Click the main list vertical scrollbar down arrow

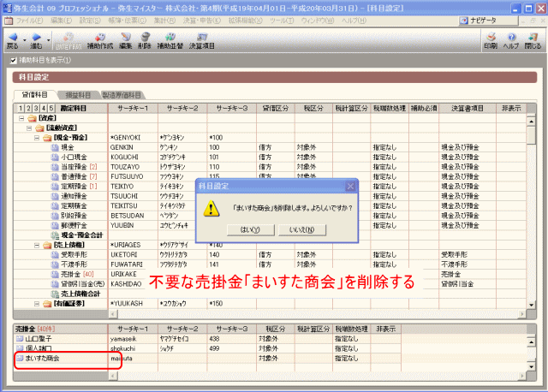click(x=531, y=305)
